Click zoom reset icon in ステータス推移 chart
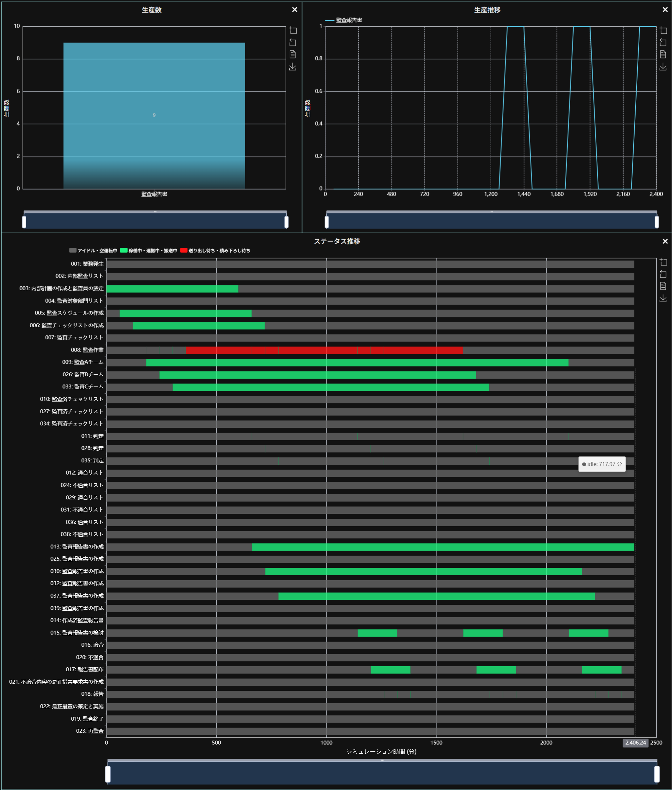Screen dimensions: 672x790 point(663,274)
